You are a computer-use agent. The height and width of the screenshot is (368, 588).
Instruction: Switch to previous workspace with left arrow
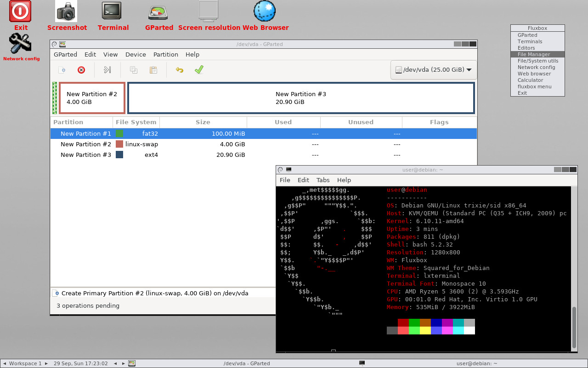[x=5, y=363]
